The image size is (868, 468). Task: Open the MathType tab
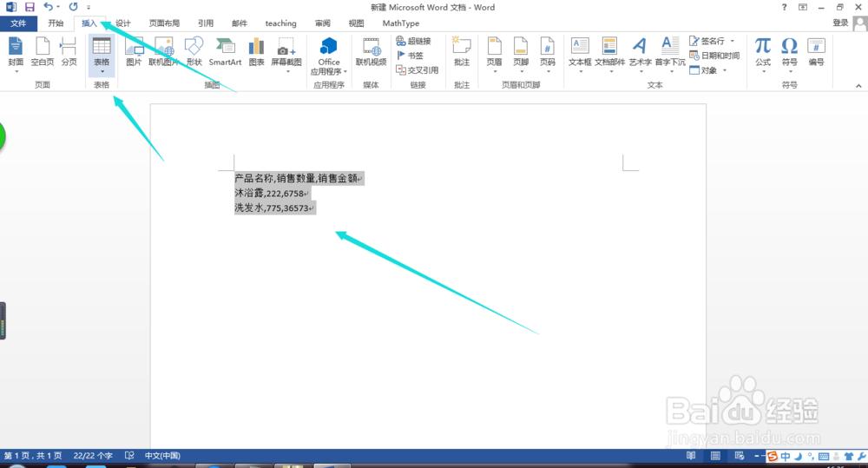coord(401,23)
